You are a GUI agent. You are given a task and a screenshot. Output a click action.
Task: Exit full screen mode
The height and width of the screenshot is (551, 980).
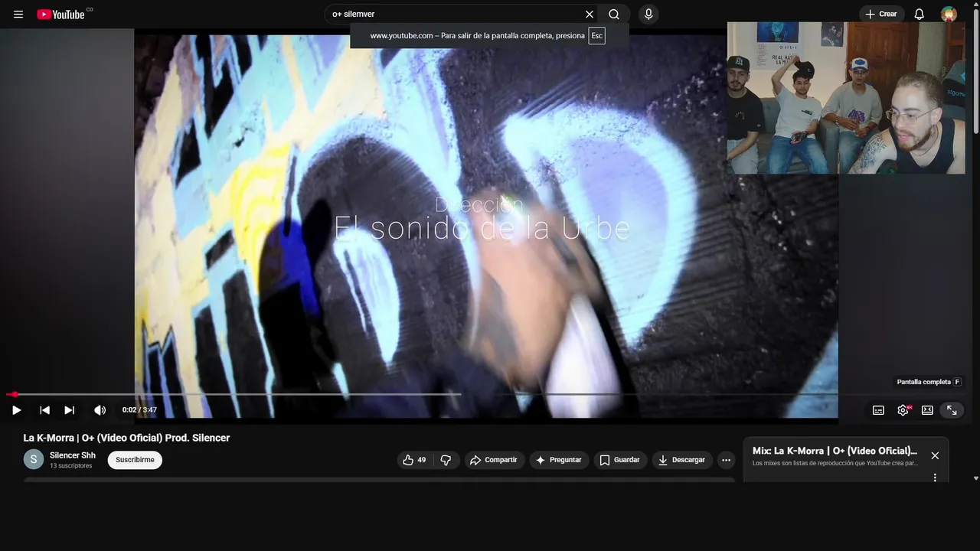[952, 410]
